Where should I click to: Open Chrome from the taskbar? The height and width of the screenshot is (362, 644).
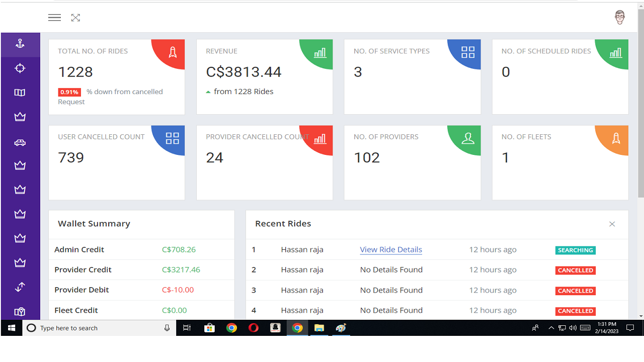[231, 328]
